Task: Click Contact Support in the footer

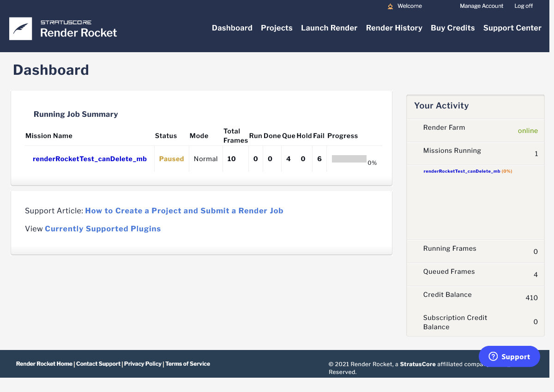Action: point(98,364)
